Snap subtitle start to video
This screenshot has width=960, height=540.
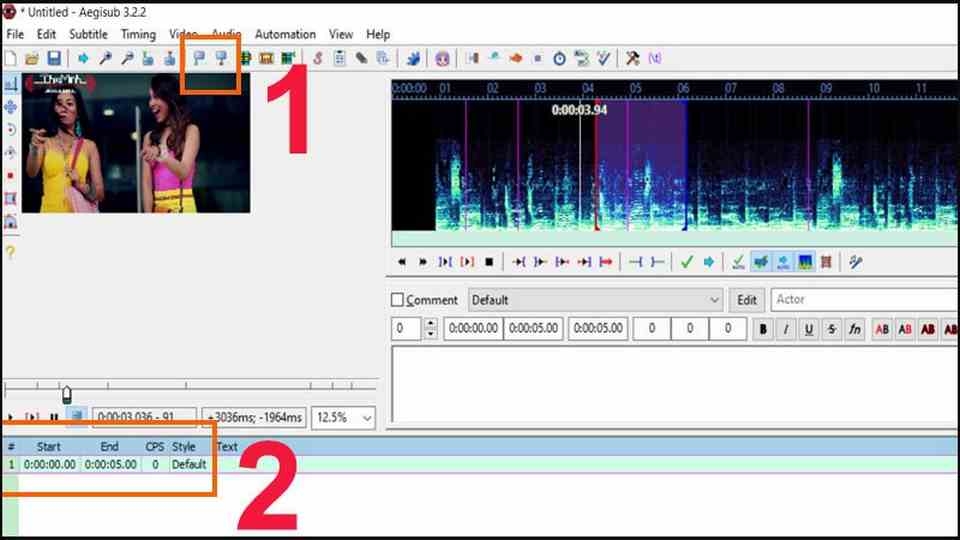pos(199,59)
